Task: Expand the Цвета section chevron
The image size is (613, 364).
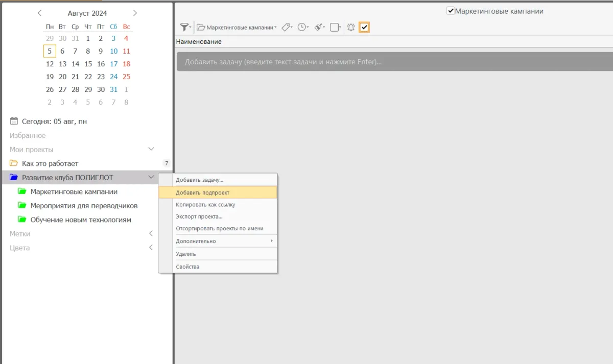Action: coord(151,248)
